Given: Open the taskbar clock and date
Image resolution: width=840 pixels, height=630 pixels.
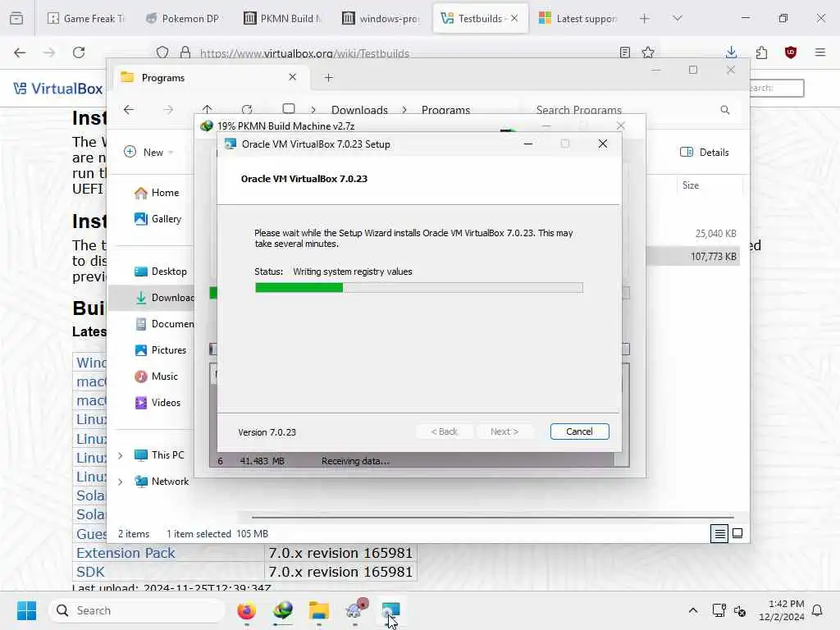Looking at the screenshot, I should pos(781,610).
